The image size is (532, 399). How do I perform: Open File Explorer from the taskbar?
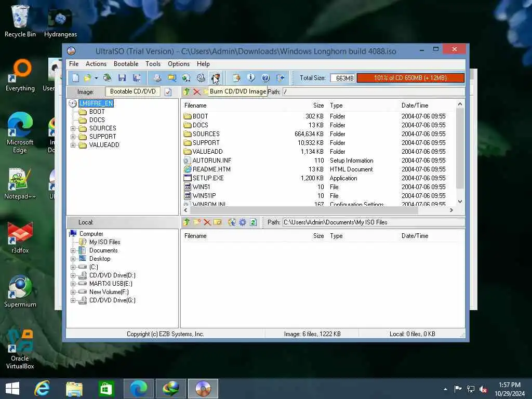(x=74, y=389)
